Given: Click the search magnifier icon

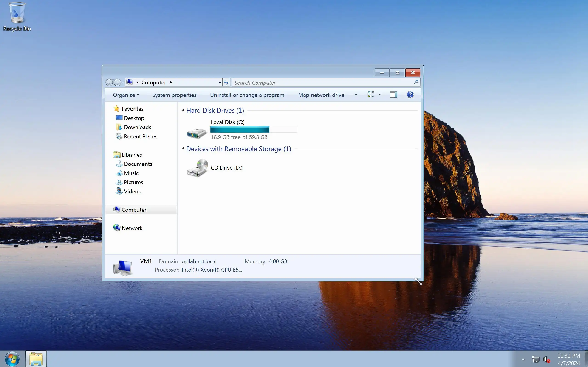Looking at the screenshot, I should click(x=416, y=82).
